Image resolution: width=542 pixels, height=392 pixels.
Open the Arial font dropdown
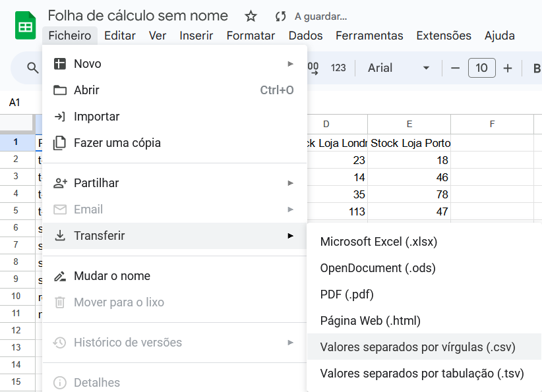click(398, 68)
